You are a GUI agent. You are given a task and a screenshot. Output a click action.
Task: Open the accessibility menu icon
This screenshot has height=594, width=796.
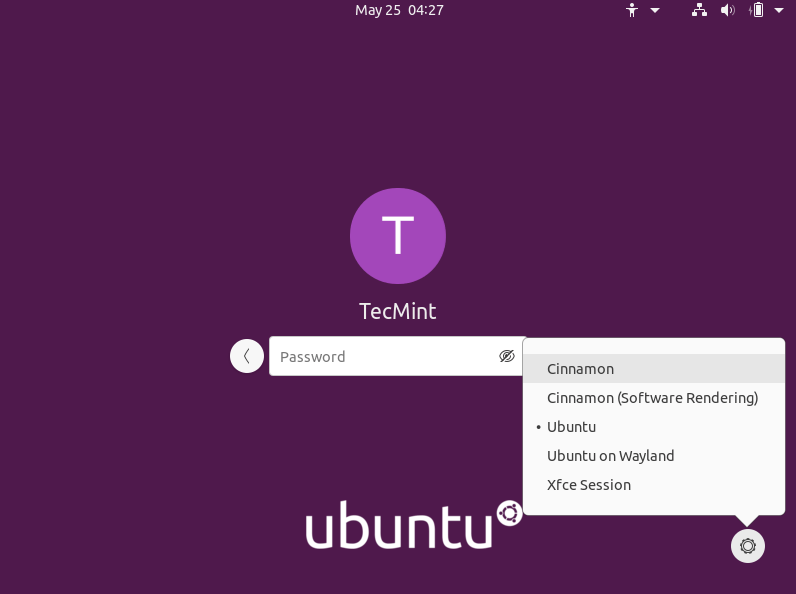pos(632,10)
